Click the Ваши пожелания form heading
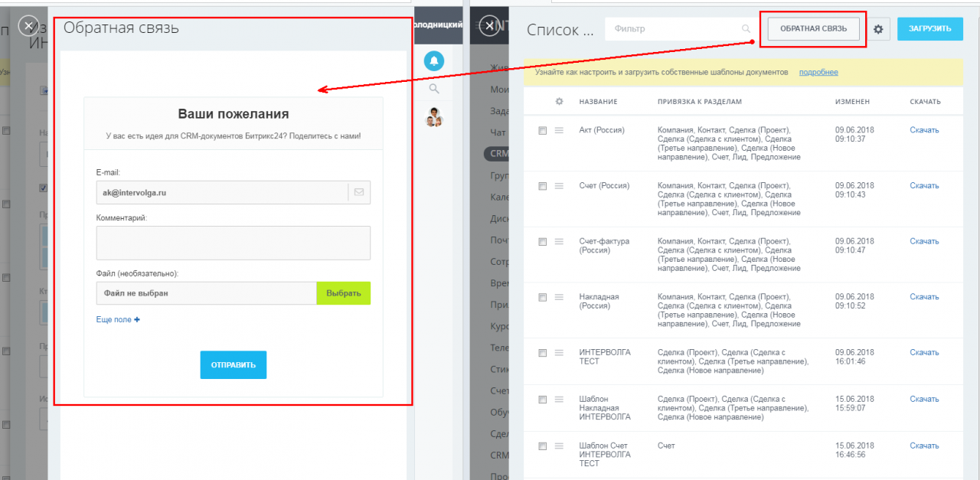Image resolution: width=980 pixels, height=480 pixels. click(x=234, y=114)
